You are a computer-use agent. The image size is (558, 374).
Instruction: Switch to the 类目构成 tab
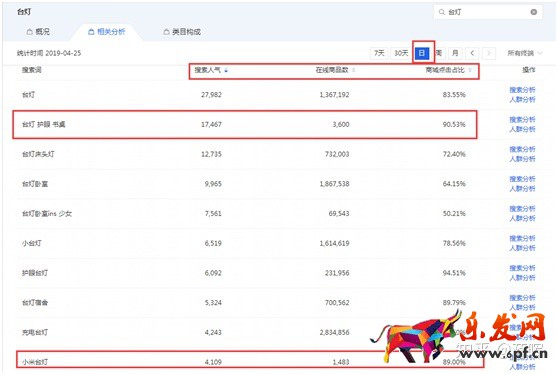(182, 32)
